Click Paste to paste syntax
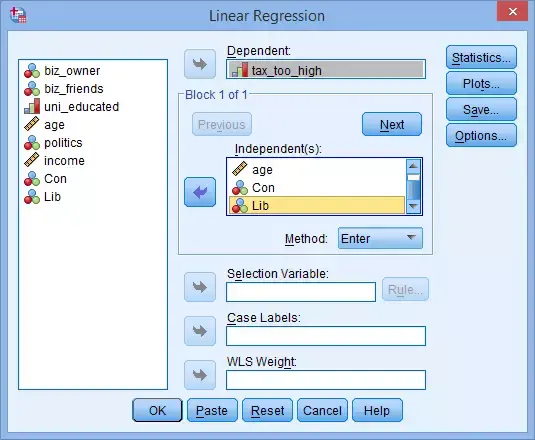Screen dimensions: 535x440 pos(212,410)
